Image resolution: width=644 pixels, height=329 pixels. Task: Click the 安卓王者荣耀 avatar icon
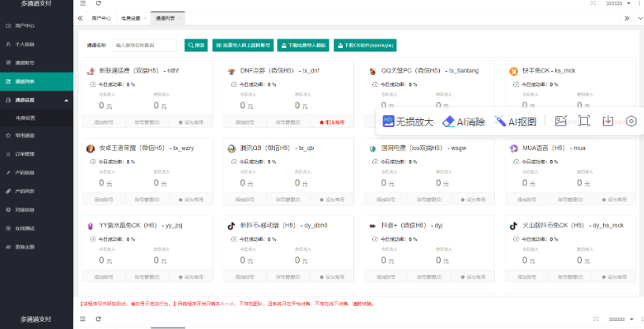91,148
